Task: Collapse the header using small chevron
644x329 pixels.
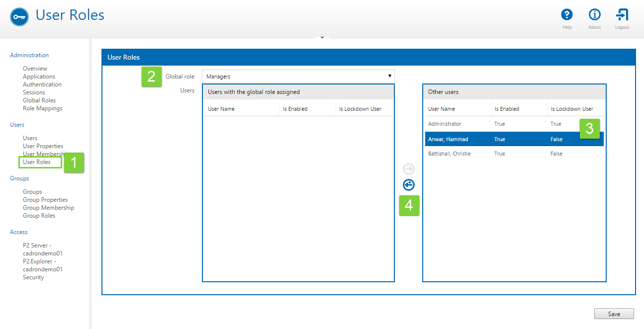Action: click(x=322, y=37)
